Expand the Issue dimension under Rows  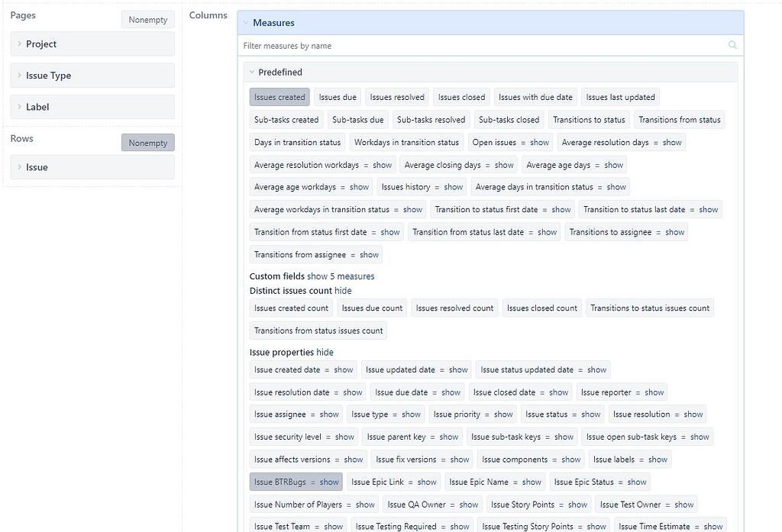[x=21, y=167]
